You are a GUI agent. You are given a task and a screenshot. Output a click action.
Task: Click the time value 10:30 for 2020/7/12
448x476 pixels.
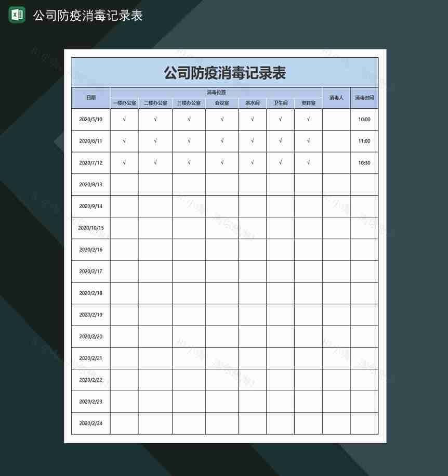(x=364, y=162)
